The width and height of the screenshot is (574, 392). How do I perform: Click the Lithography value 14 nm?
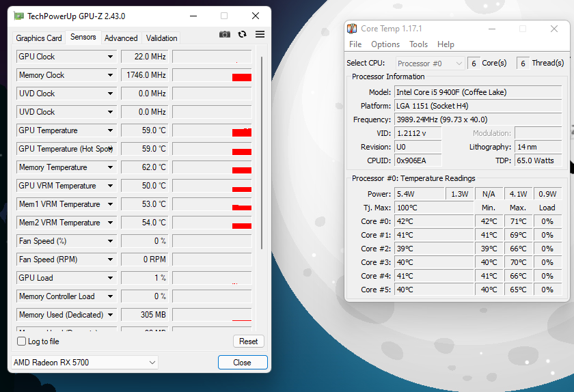538,147
